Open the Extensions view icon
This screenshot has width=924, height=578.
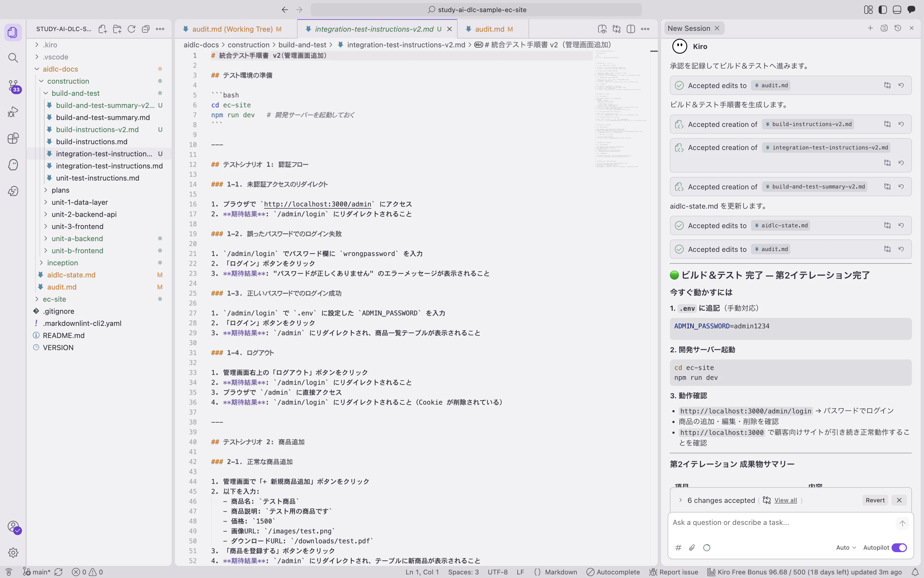pos(13,138)
